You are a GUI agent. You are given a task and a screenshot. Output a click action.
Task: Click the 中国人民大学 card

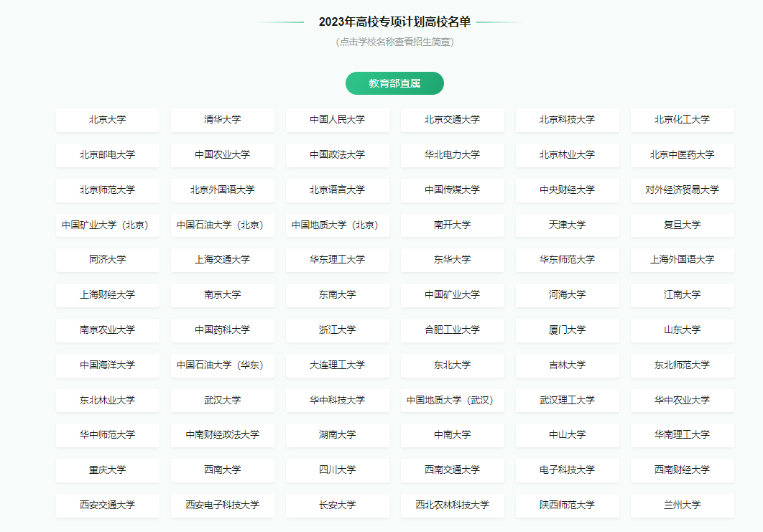337,120
